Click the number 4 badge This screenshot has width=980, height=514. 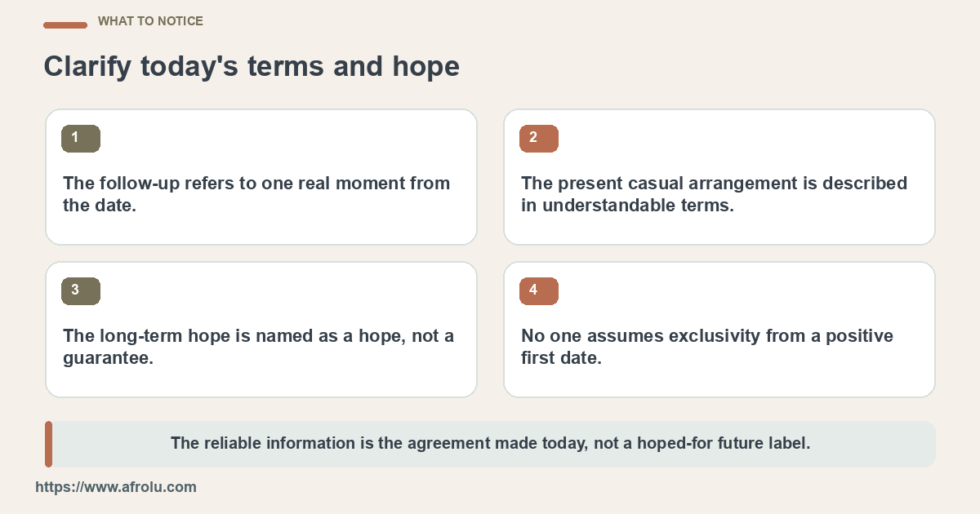pos(539,291)
